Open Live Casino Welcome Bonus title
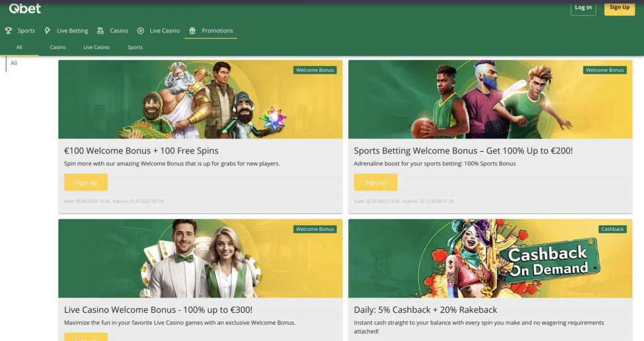This screenshot has height=341, width=644. point(158,310)
